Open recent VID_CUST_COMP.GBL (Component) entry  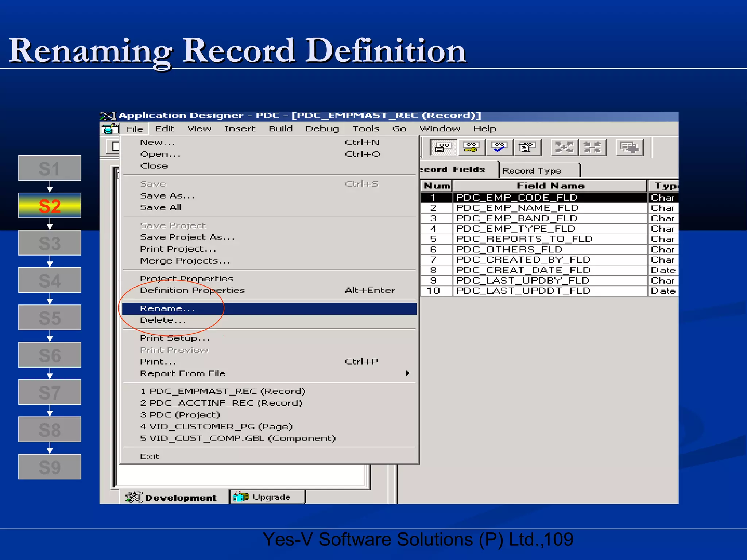pyautogui.click(x=269, y=438)
